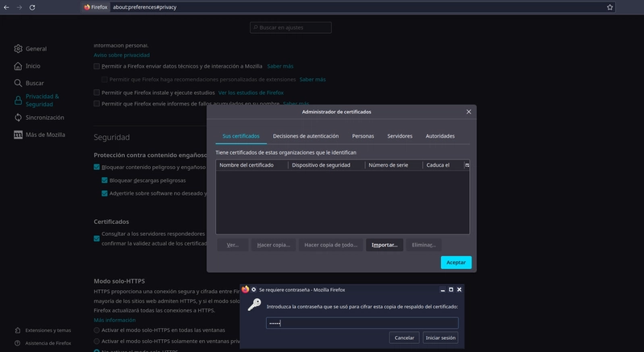
Task: Open the General settings gear icon
Action: [18, 49]
